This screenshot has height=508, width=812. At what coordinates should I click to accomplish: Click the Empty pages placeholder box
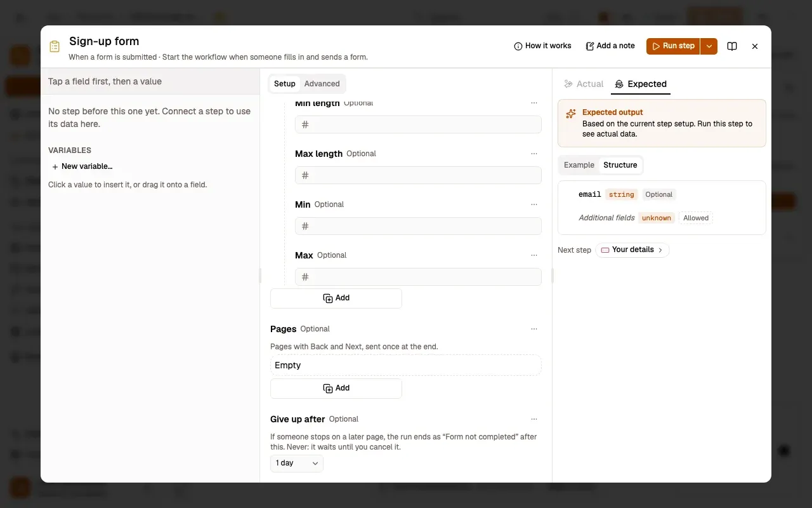point(406,365)
